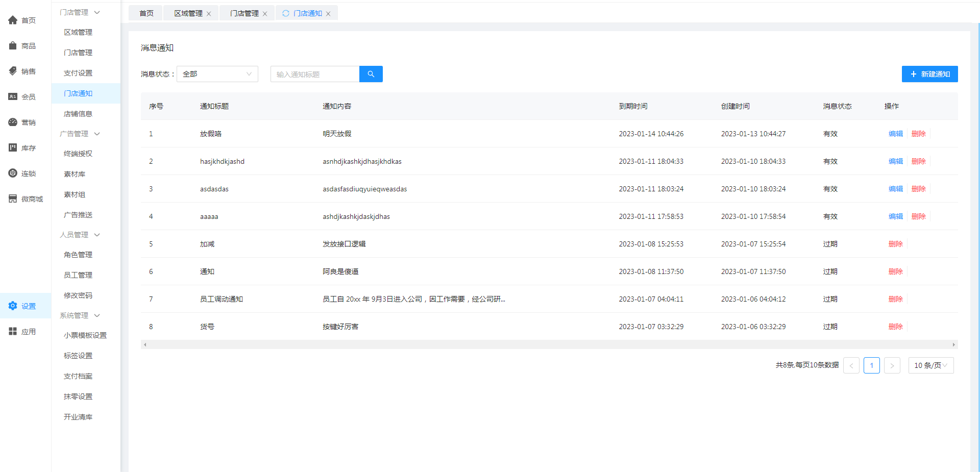
Task: Click the 新建通知 button
Action: pos(929,74)
